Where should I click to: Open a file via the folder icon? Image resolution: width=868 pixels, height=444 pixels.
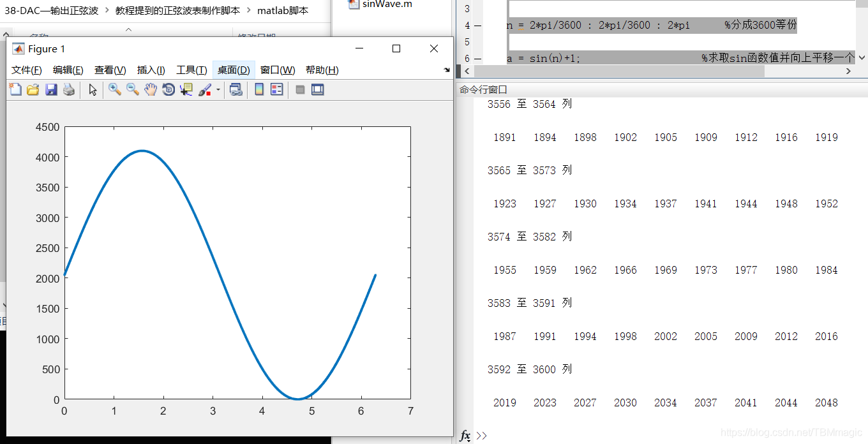33,90
